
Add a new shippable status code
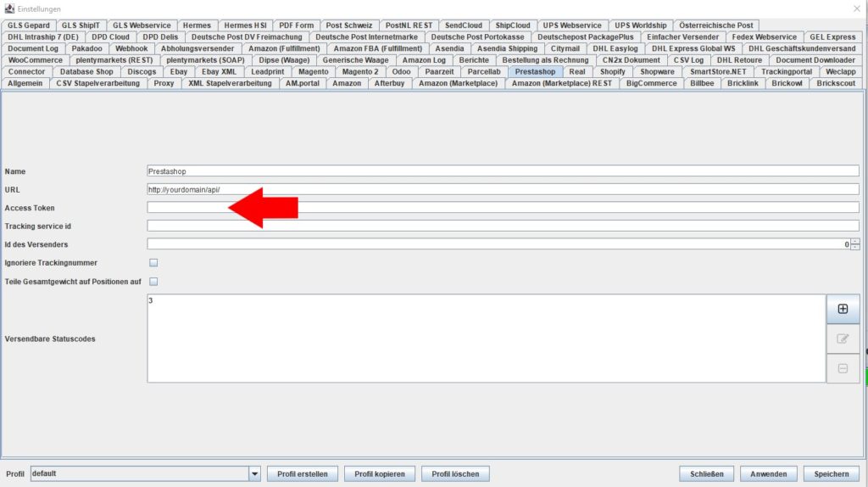click(x=843, y=309)
